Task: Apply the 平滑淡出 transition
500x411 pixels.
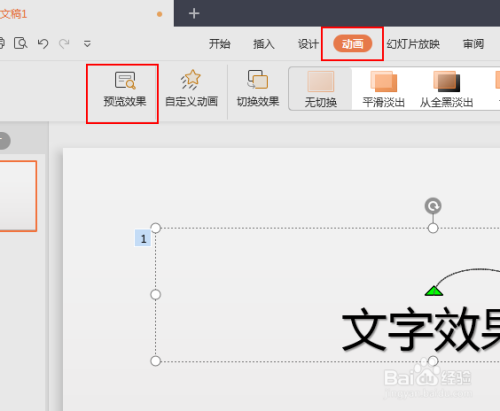Action: 384,89
